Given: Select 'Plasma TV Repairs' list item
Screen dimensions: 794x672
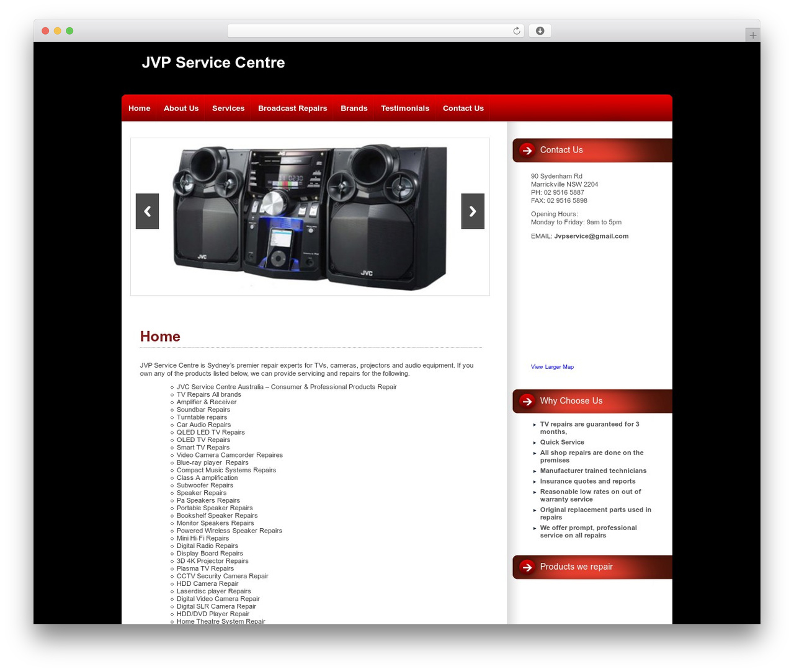Looking at the screenshot, I should 205,568.
